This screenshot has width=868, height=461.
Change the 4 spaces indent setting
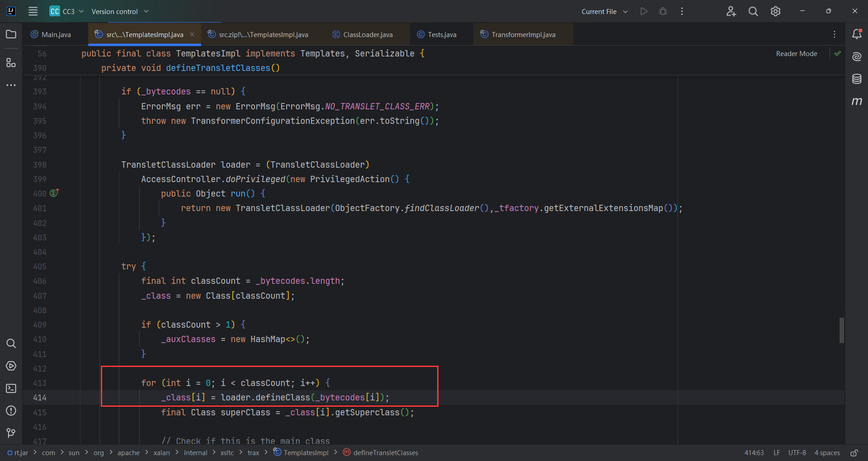[827, 452]
